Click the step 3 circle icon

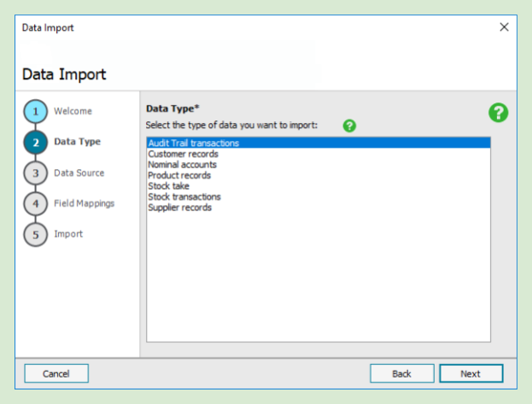[35, 173]
